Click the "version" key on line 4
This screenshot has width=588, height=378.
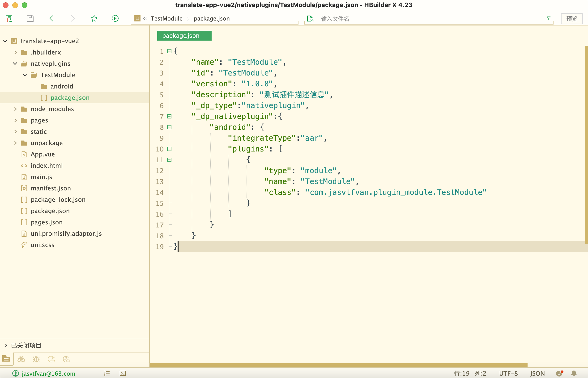pos(212,84)
